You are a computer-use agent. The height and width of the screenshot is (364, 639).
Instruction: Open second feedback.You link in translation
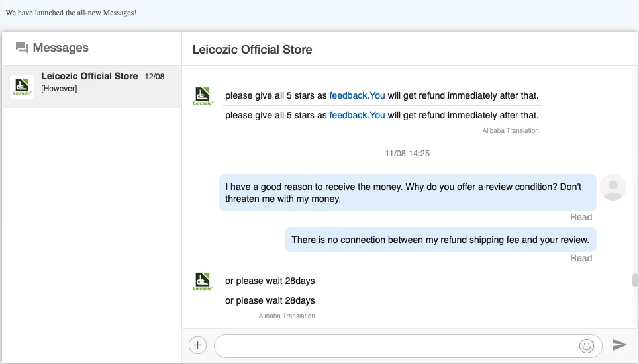pos(357,116)
